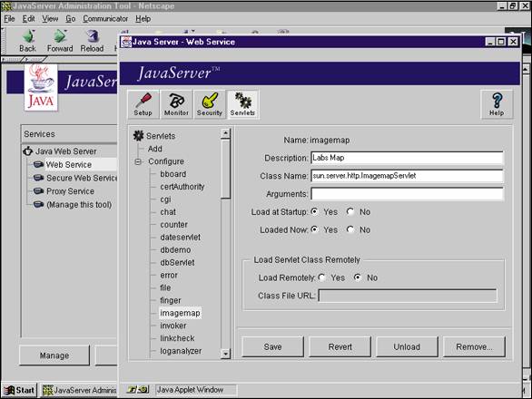
Task: Select the linkcheck servlet
Action: click(x=177, y=338)
